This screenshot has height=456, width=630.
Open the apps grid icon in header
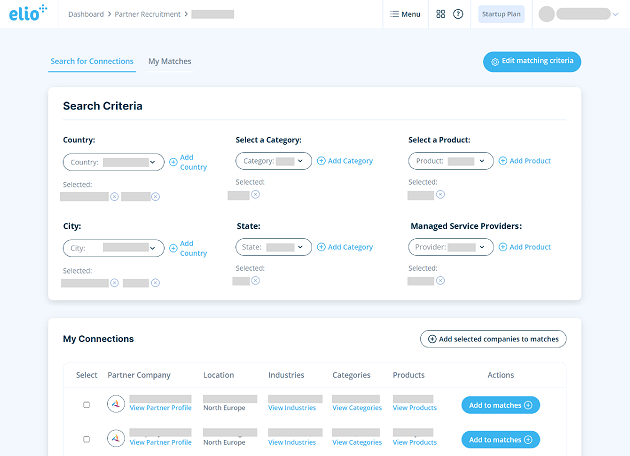pyautogui.click(x=440, y=14)
